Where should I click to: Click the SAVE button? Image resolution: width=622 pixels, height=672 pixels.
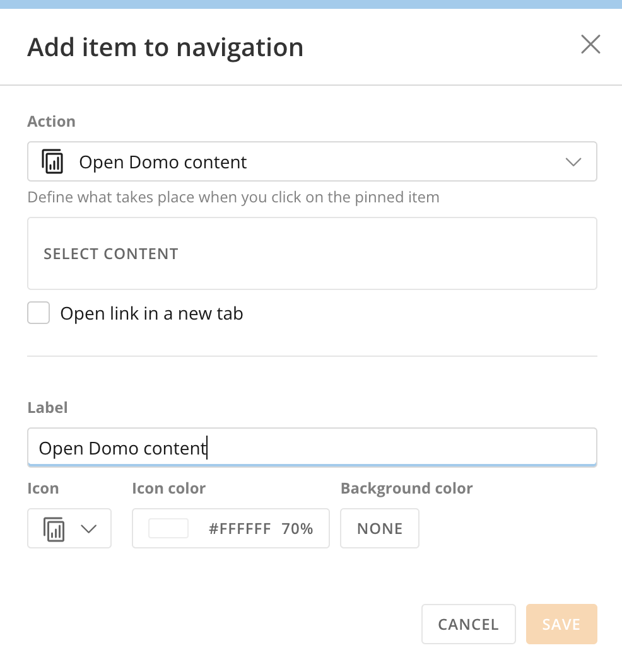pyautogui.click(x=561, y=624)
